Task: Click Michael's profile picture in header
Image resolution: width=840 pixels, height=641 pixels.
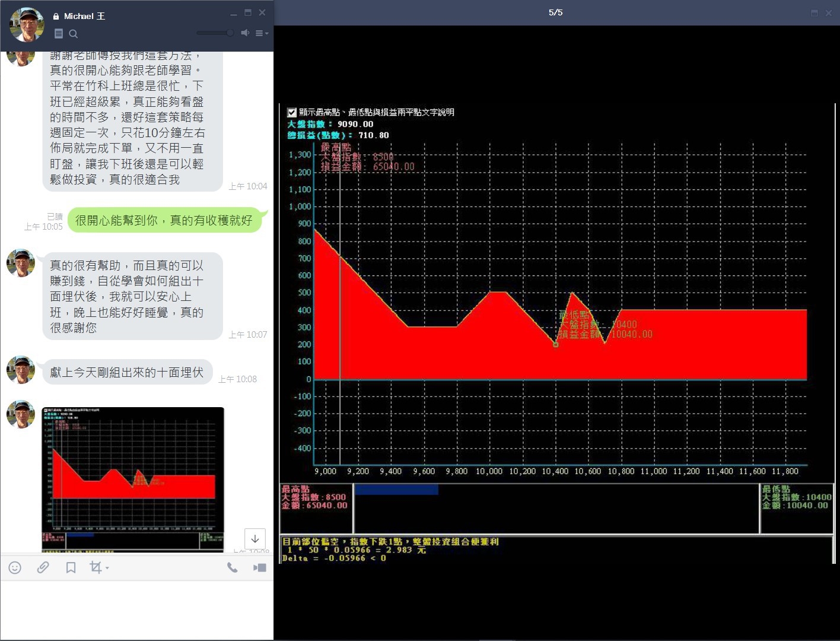Action: pos(27,25)
